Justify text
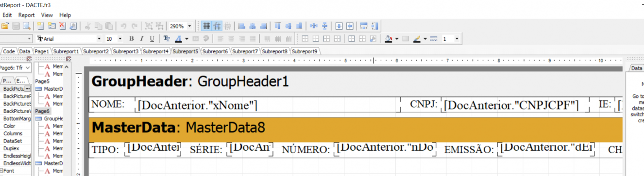 click(x=253, y=39)
